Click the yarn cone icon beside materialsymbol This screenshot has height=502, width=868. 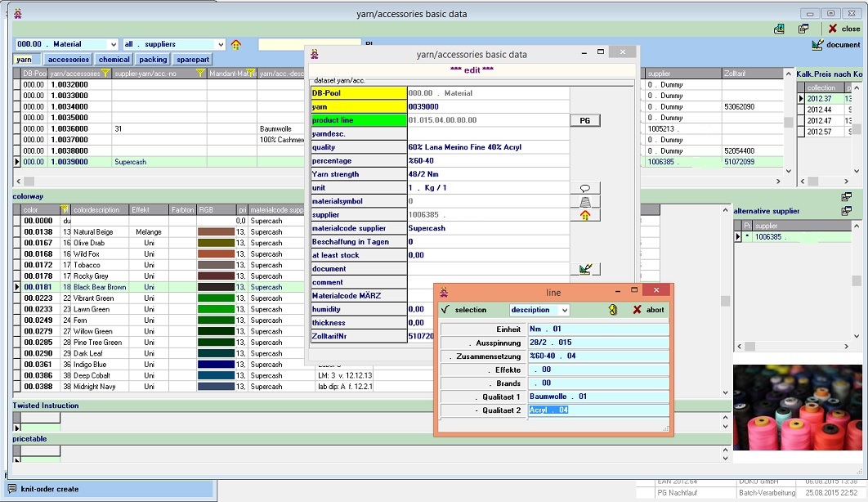584,202
